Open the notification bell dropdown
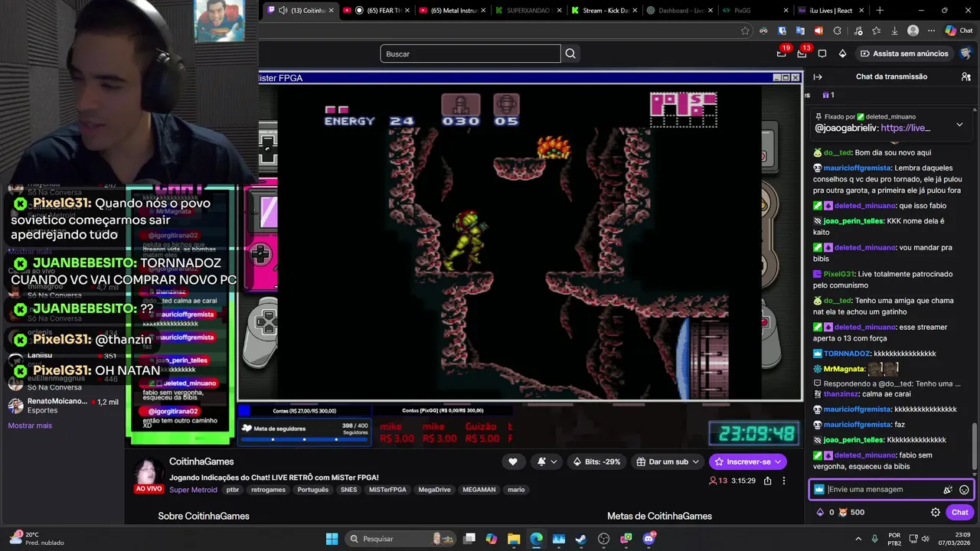Screen dimensions: 980x551 [x=547, y=461]
